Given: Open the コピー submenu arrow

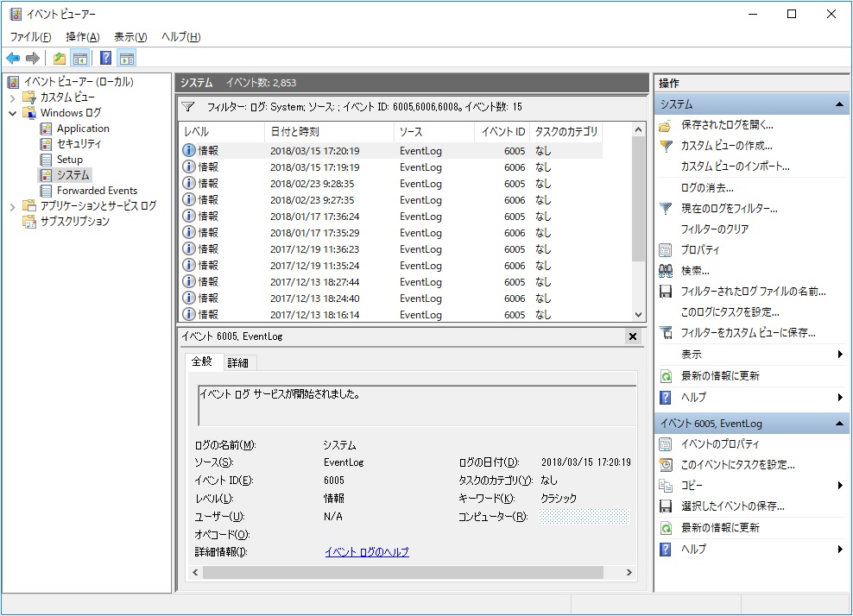Looking at the screenshot, I should pyautogui.click(x=840, y=486).
